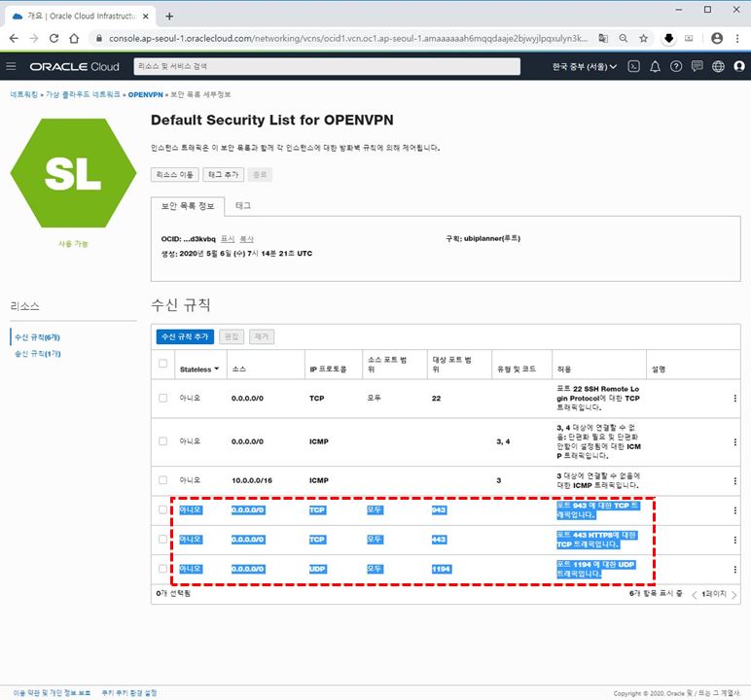
Task: Click the 네트워킹 breadcrumb link
Action: click(24, 94)
